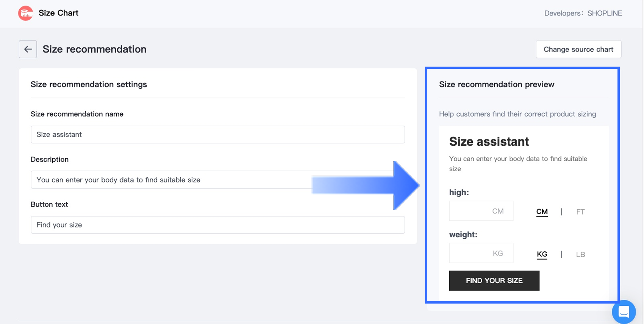The width and height of the screenshot is (644, 324).
Task: Open the chat support widget
Action: pyautogui.click(x=624, y=312)
